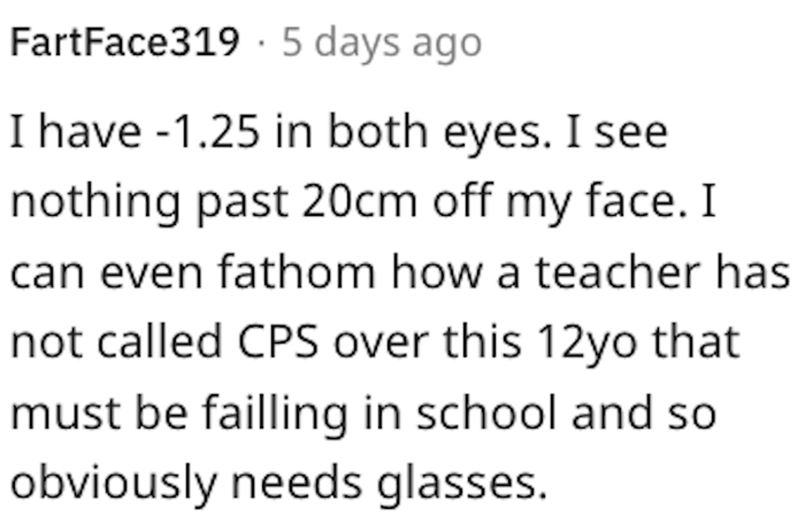Click the word 'both' in the first line

[378, 131]
